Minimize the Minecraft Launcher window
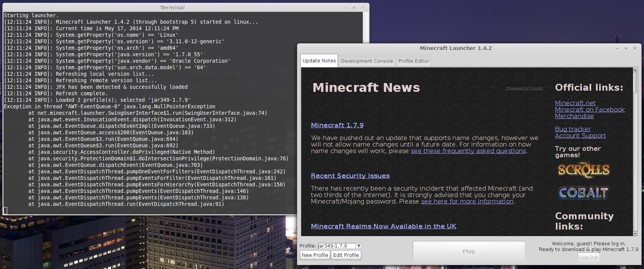Image resolution: width=644 pixels, height=269 pixels. coord(617,49)
